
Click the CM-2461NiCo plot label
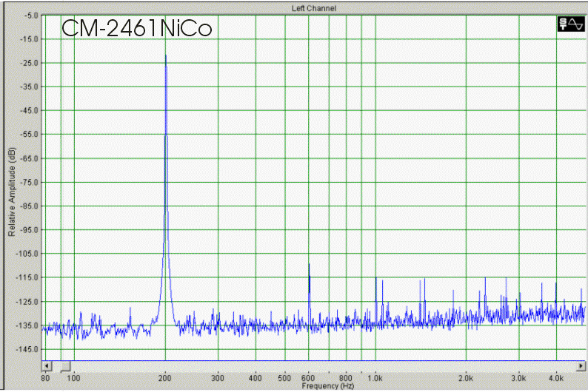point(137,30)
